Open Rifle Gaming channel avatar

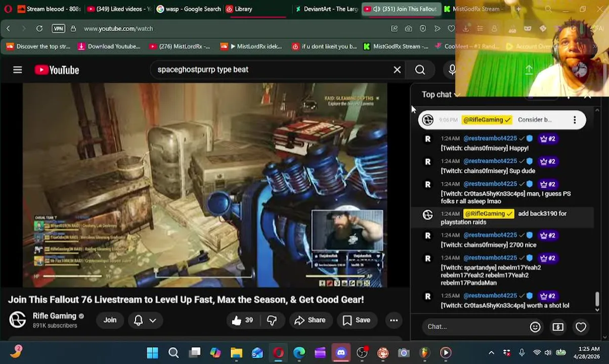[x=18, y=320]
